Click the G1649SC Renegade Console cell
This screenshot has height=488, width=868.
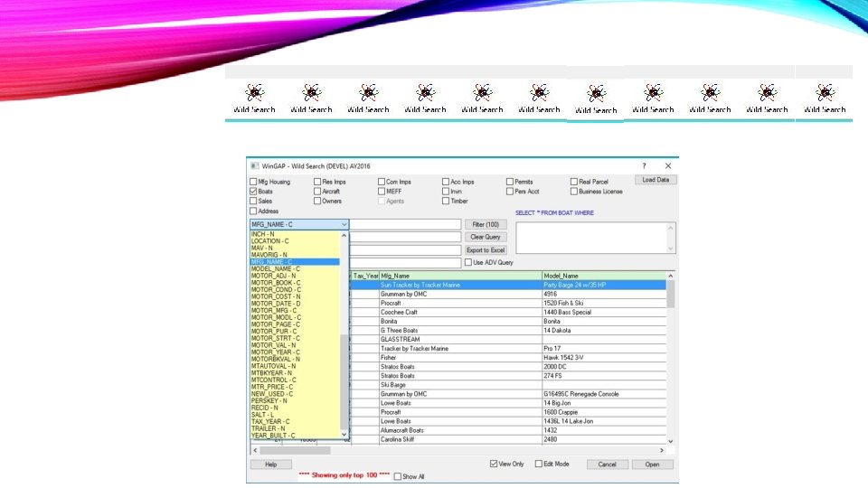(x=604, y=394)
